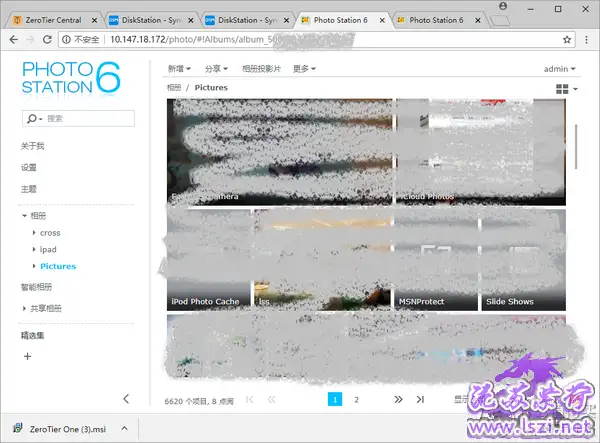Viewport: 600px width, 443px height.
Task: Click 相册 breadcrumb link
Action: coord(174,88)
